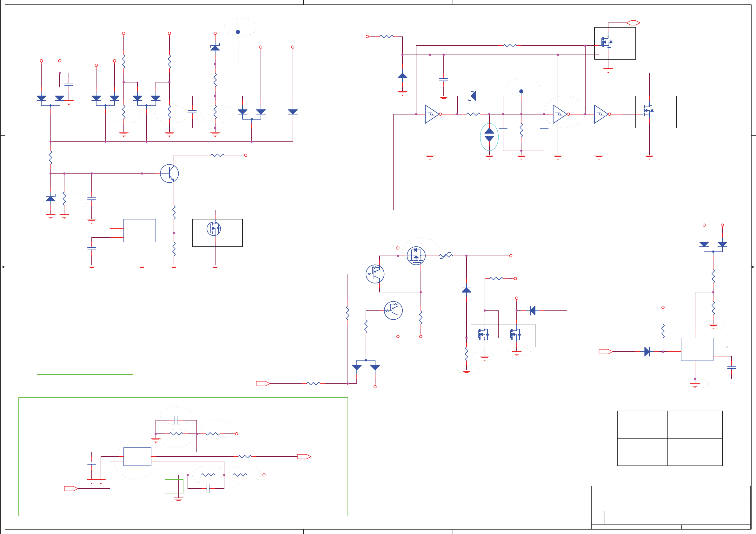756x534 pixels.
Task: Click the small green square near ground
Action: coord(174,486)
